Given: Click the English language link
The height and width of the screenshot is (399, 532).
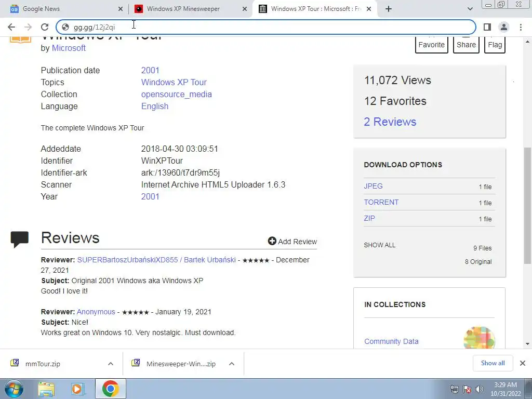Looking at the screenshot, I should click(155, 106).
